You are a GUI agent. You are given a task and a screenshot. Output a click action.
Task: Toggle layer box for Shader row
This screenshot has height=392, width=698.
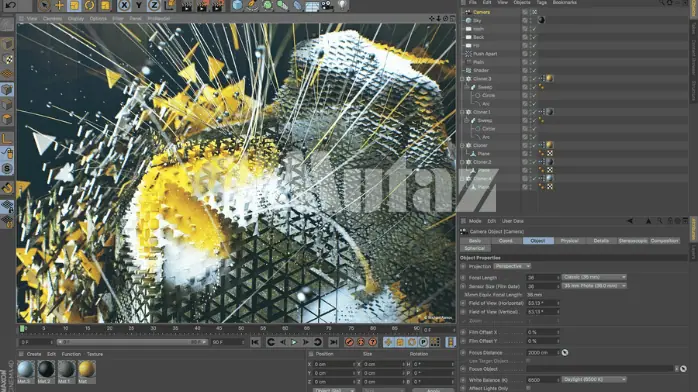pos(525,70)
